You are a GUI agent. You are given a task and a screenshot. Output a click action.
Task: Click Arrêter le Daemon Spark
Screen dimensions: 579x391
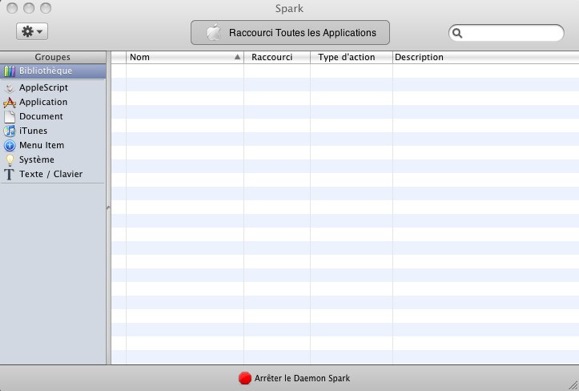click(x=302, y=378)
